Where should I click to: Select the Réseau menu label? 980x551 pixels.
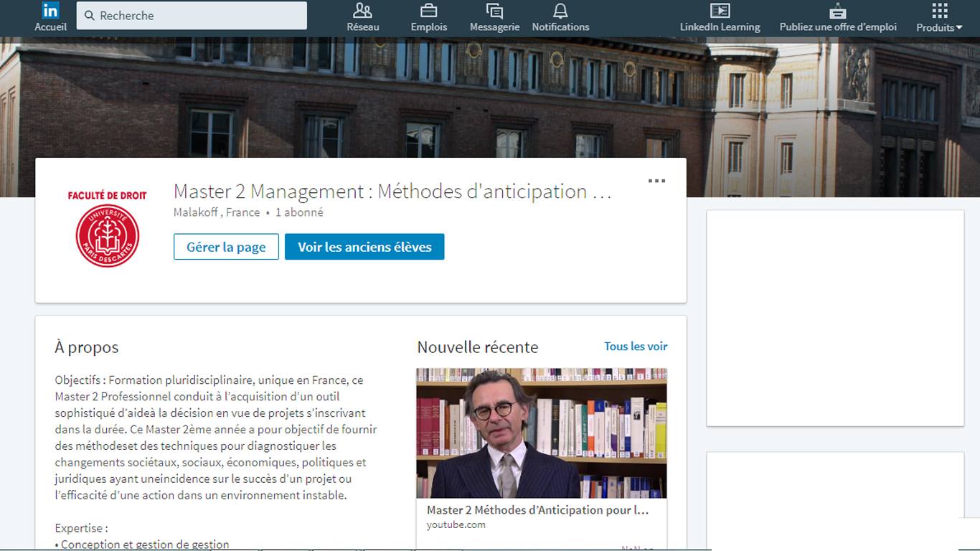tap(363, 27)
